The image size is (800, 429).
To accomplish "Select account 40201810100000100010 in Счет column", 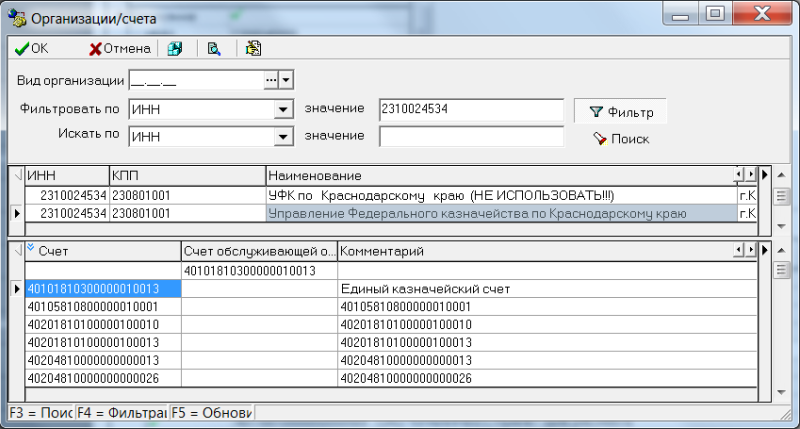I will 103,324.
